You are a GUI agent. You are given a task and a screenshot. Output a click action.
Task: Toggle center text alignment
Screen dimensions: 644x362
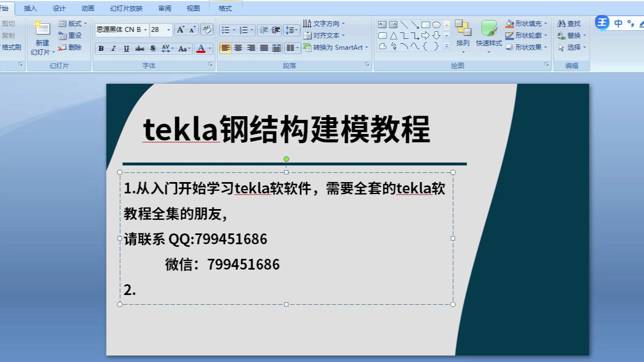(x=238, y=48)
